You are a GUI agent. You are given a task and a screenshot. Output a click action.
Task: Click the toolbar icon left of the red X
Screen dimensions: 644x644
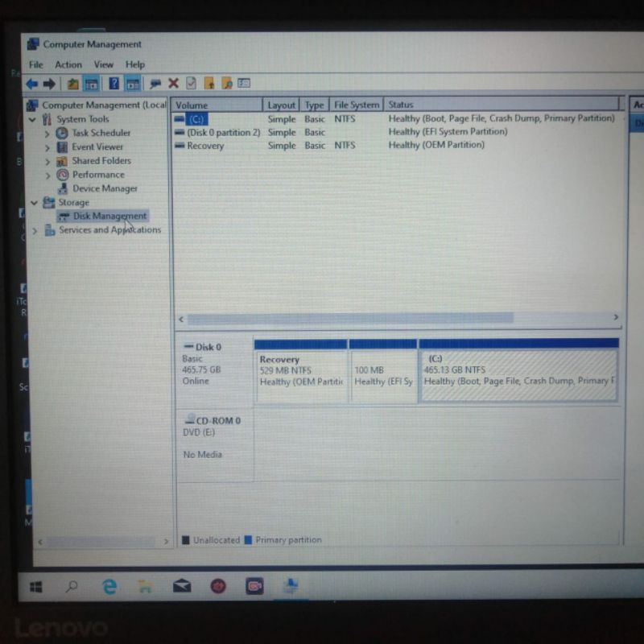[155, 84]
